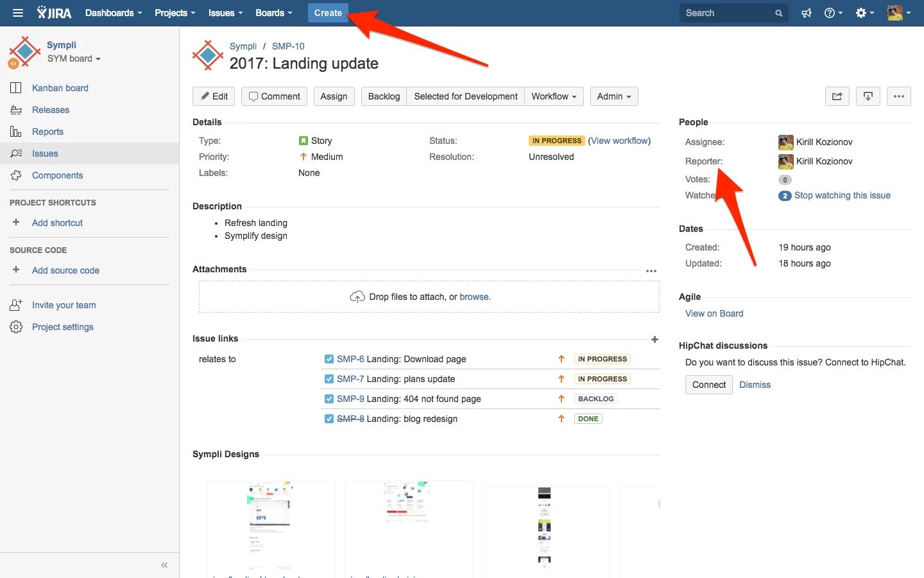Click the Create button
The width and height of the screenshot is (924, 578).
point(328,13)
